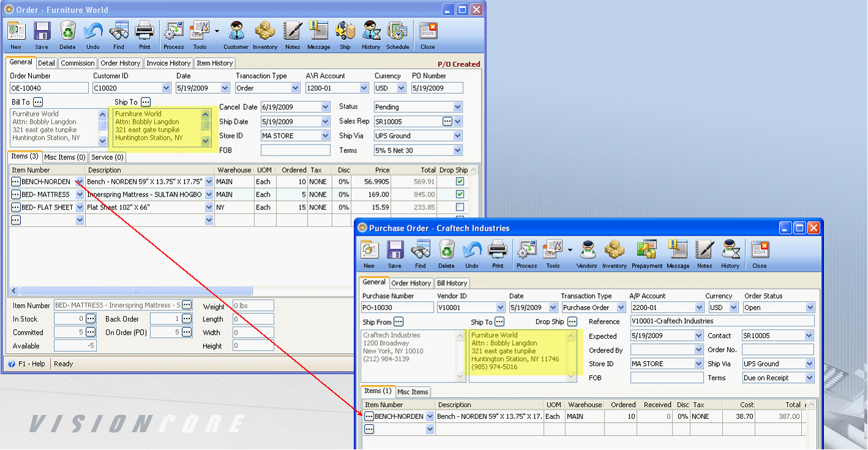Click Find icon in Purchase Order toolbar
The width and height of the screenshot is (868, 450).
point(421,250)
